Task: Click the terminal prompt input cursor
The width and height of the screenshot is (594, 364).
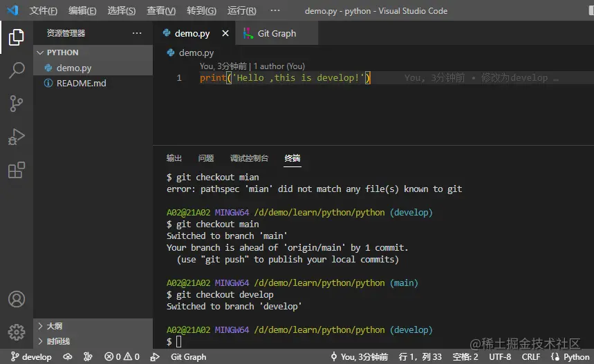Action: point(179,342)
